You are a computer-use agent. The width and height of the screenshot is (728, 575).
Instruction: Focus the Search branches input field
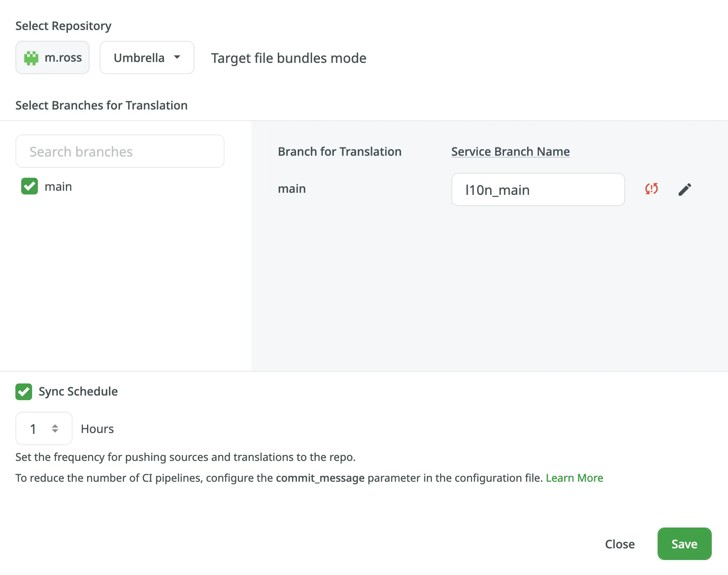[x=120, y=151]
